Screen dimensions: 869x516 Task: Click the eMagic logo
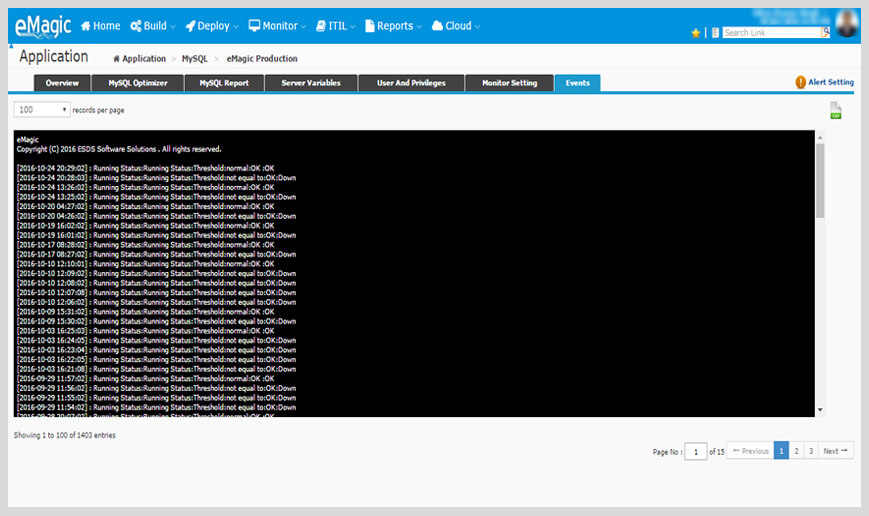click(x=43, y=26)
